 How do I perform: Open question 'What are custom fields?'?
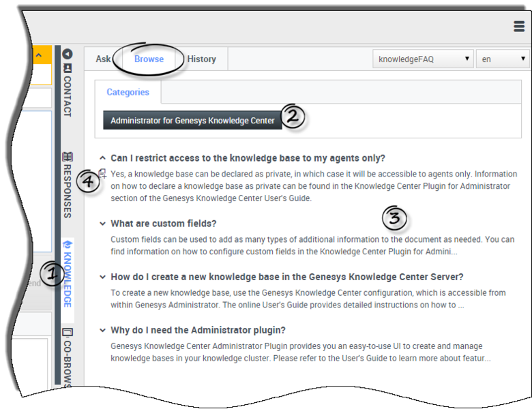point(164,224)
